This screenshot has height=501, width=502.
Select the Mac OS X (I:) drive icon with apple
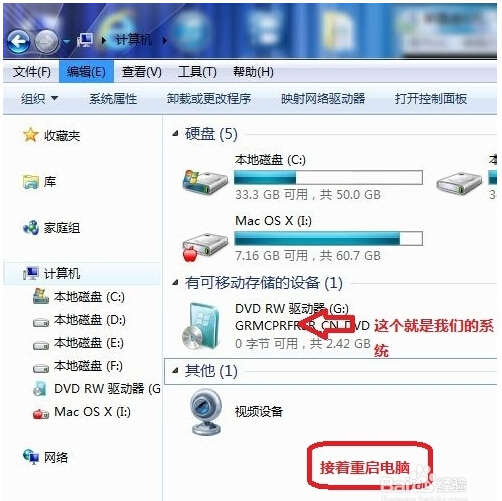pyautogui.click(x=205, y=247)
